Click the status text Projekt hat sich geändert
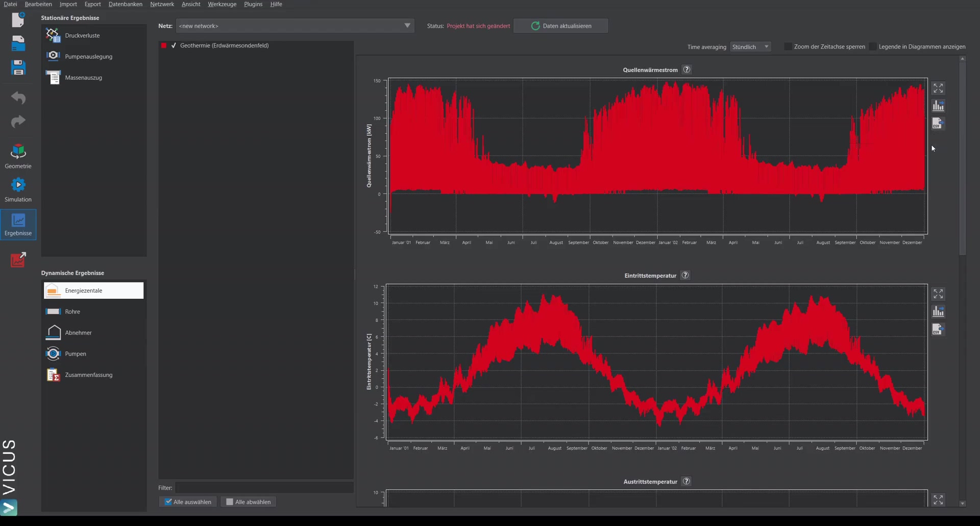 click(x=478, y=26)
